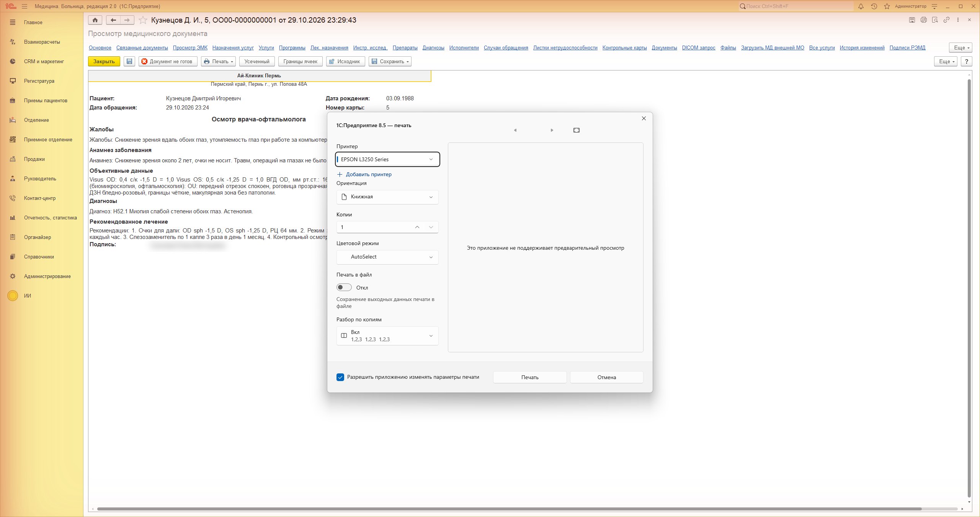Open the Принтер EPSON L3250 dropdown
Image resolution: width=980 pixels, height=517 pixels.
click(387, 159)
